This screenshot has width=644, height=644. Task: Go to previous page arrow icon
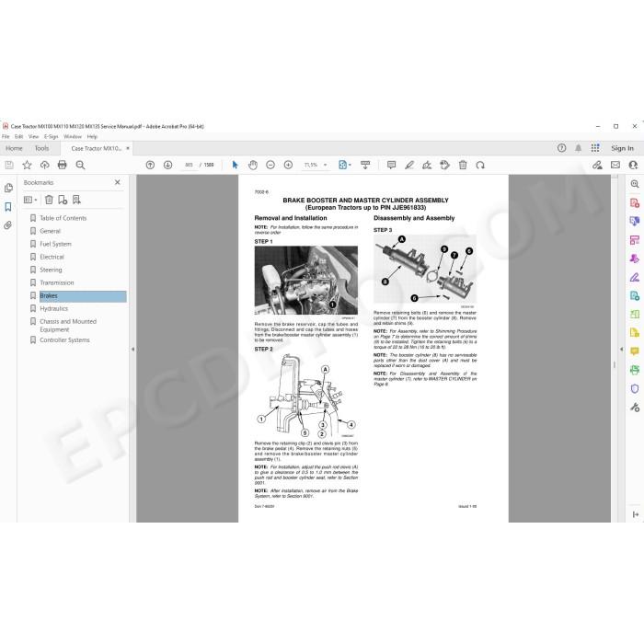(150, 165)
